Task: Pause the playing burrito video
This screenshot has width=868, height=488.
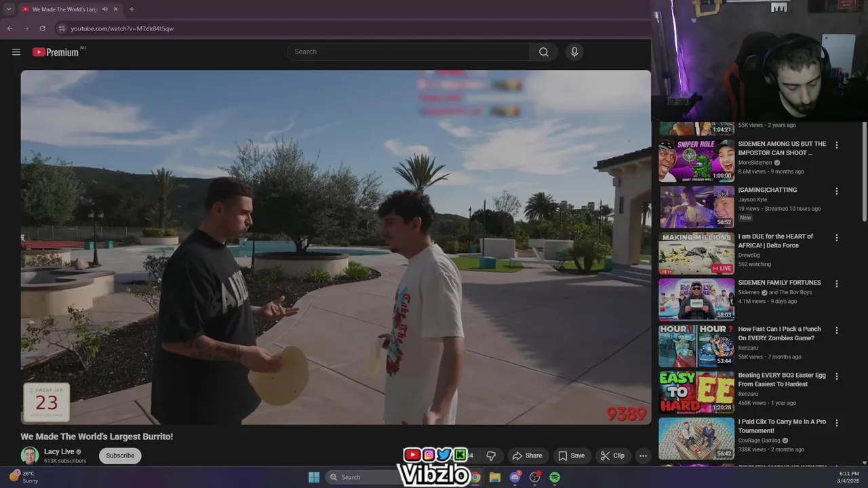Action: pos(336,247)
